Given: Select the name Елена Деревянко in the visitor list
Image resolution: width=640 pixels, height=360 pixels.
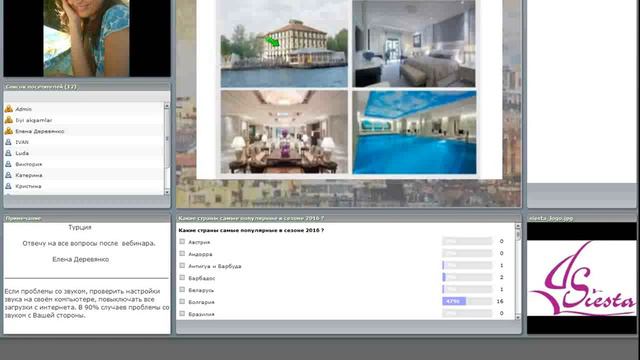Looking at the screenshot, I should click(40, 131).
